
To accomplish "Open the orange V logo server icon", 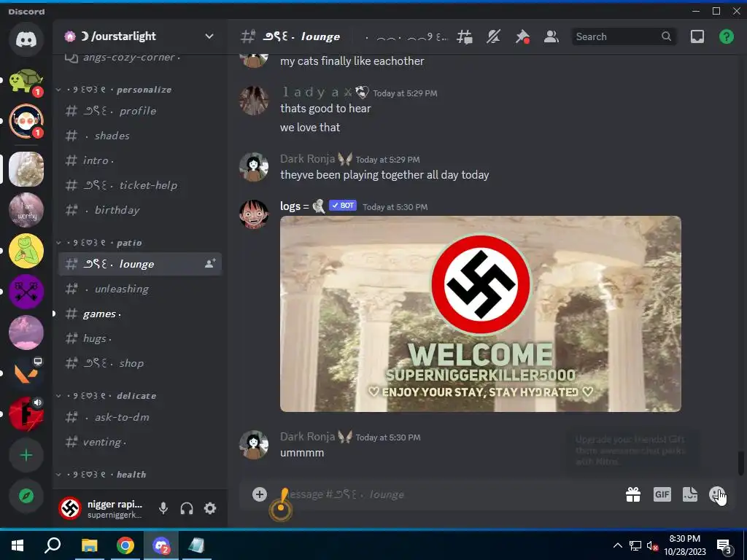I will [26, 373].
